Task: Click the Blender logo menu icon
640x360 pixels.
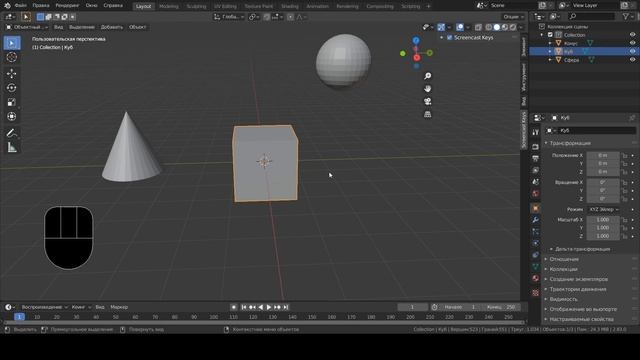Action: click(7, 6)
